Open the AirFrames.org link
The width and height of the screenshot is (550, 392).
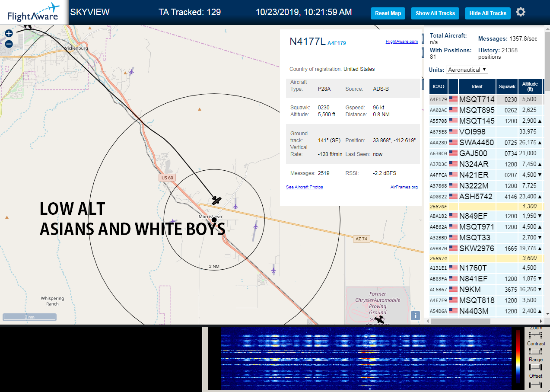click(x=404, y=187)
